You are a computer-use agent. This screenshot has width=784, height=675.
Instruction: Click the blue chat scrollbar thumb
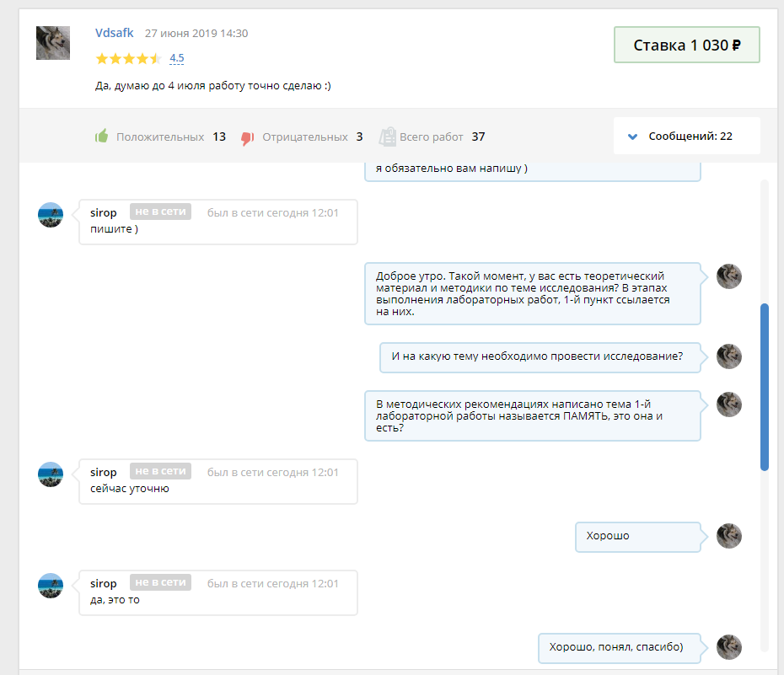pos(765,386)
